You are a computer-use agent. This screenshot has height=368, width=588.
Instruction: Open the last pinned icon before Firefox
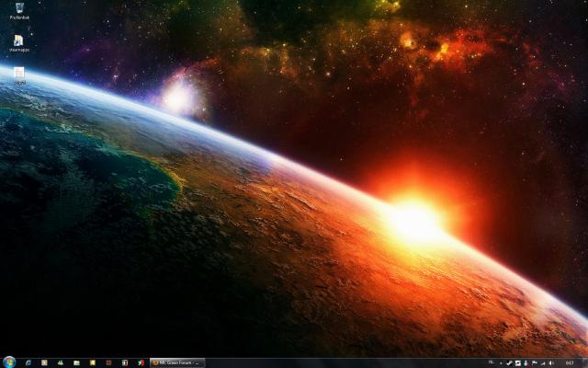(x=140, y=362)
